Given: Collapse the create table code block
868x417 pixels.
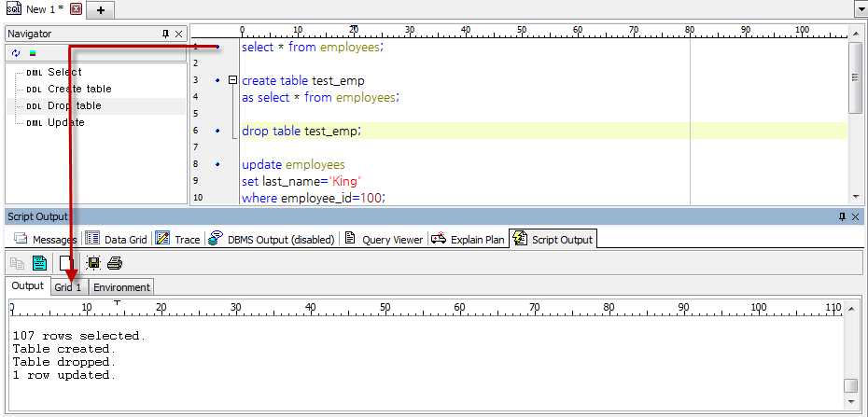Looking at the screenshot, I should tap(232, 80).
